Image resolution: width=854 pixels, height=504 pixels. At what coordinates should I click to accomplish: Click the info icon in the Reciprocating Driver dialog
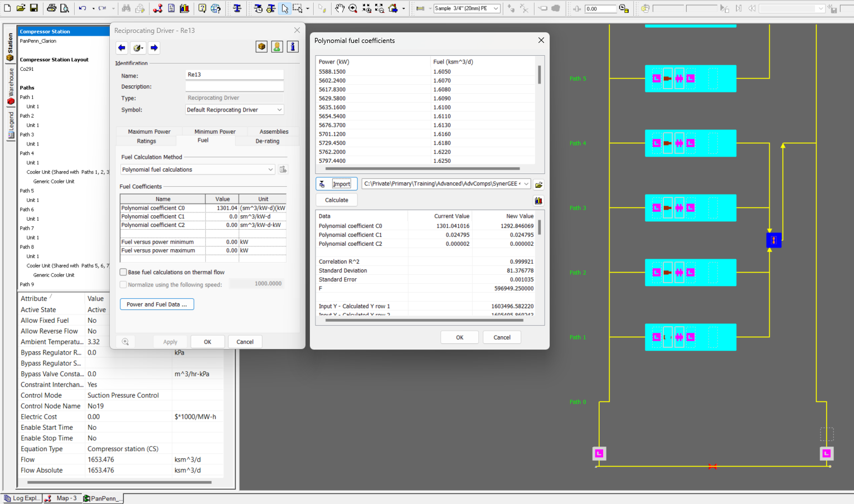tap(292, 47)
